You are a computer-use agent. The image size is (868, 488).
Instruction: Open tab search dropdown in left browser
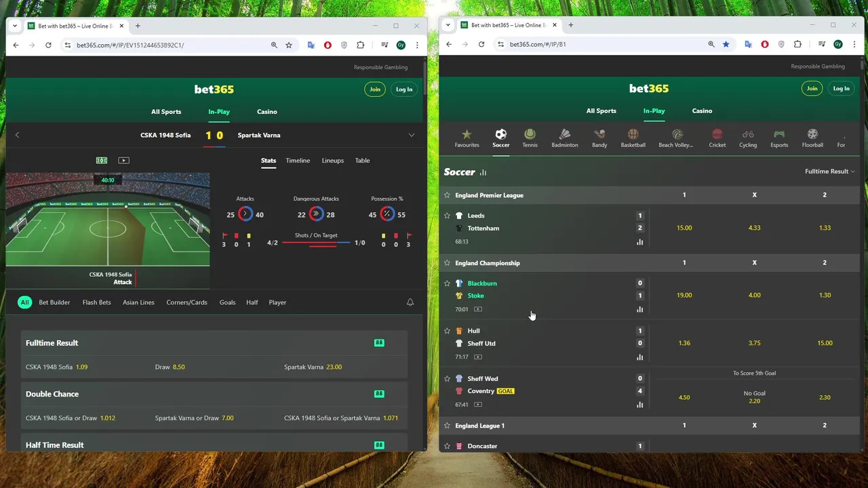[x=15, y=26]
